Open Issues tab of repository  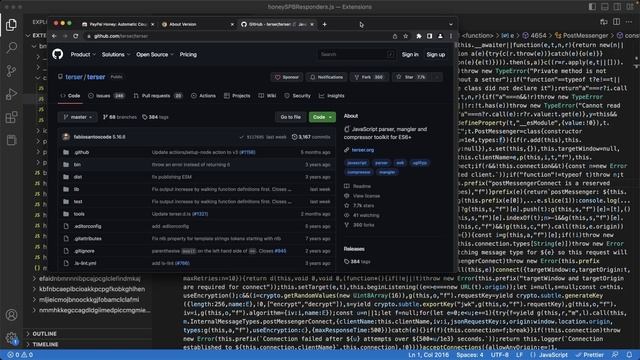pos(106,96)
